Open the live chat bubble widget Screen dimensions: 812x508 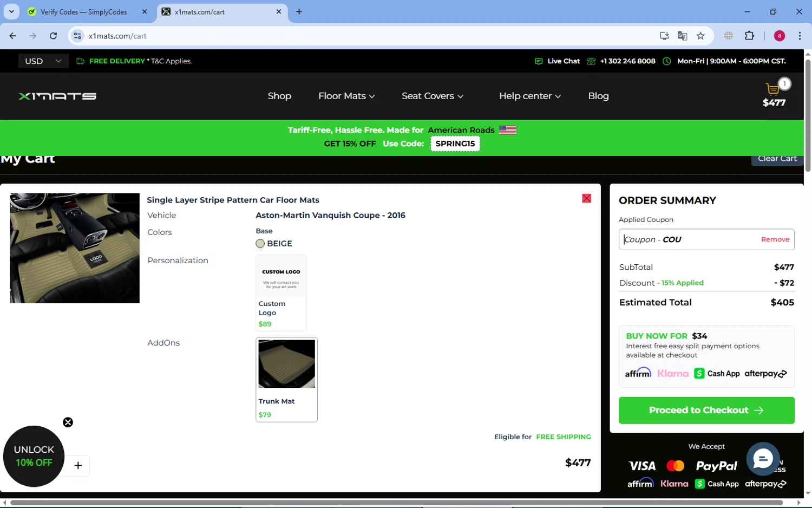click(763, 459)
